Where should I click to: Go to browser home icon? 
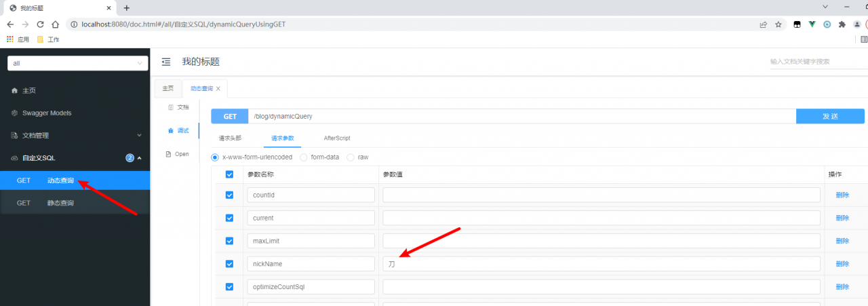point(55,24)
